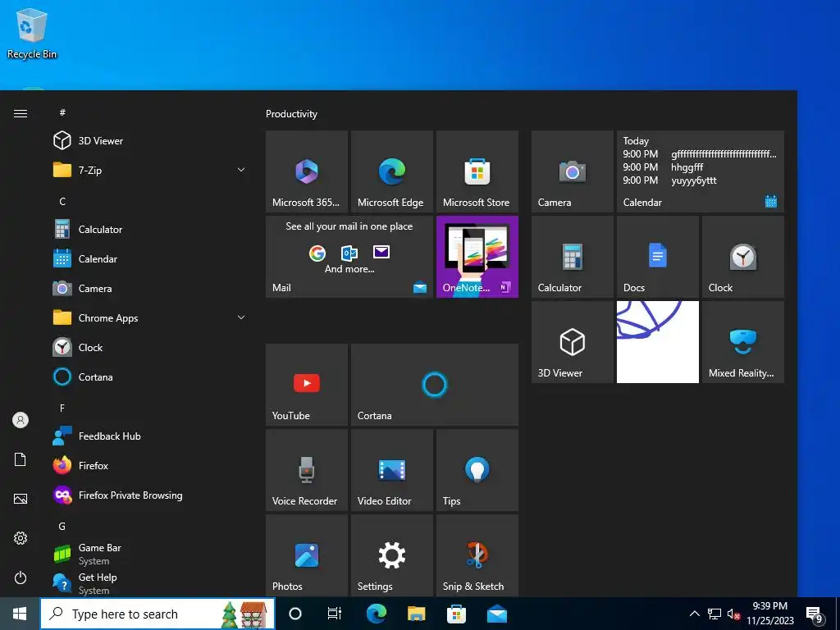The image size is (840, 630).
Task: Open the Power options icon
Action: pos(21,577)
